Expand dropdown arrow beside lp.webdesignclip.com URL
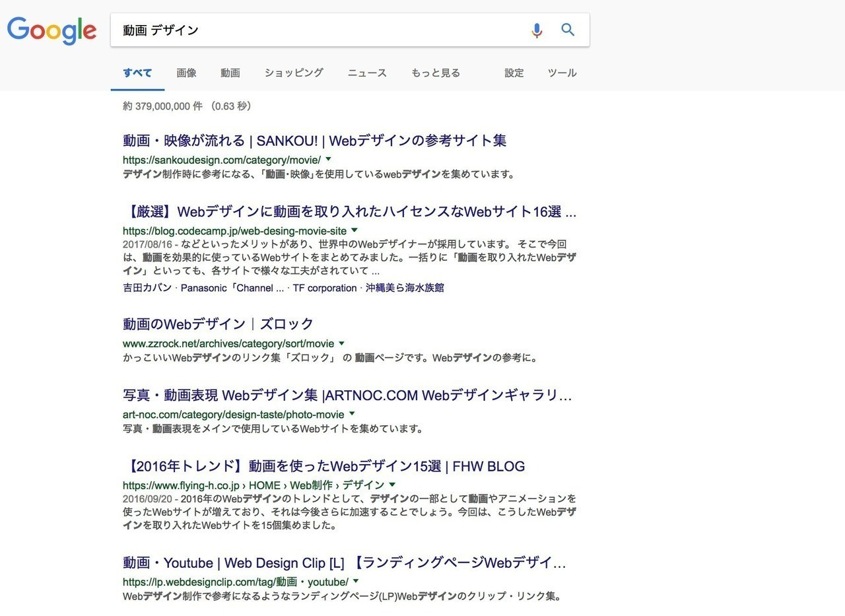This screenshot has height=616, width=845. pyautogui.click(x=356, y=581)
